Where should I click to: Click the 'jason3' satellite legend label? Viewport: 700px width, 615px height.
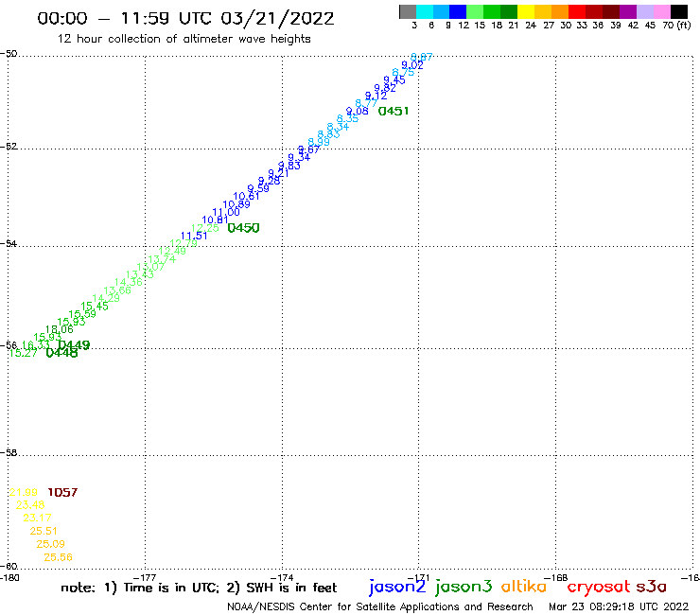[464, 587]
